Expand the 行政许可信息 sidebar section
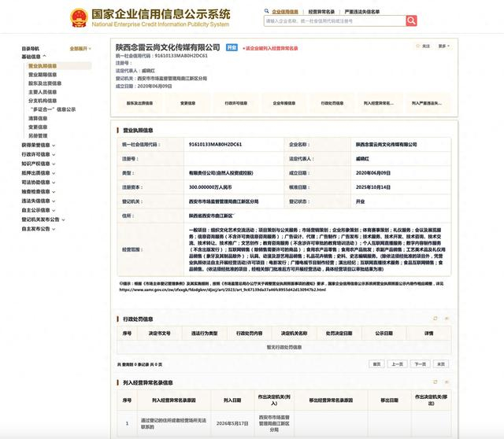 pos(39,154)
